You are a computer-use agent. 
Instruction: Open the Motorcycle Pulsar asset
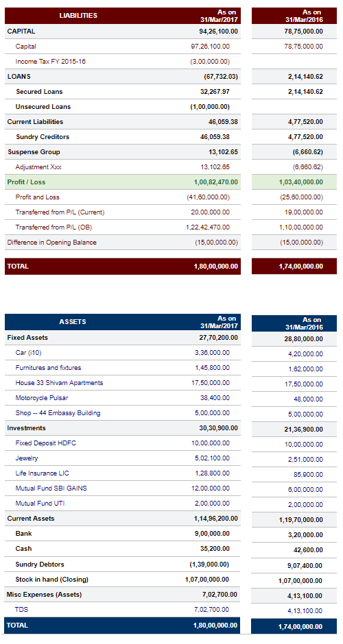(x=42, y=398)
